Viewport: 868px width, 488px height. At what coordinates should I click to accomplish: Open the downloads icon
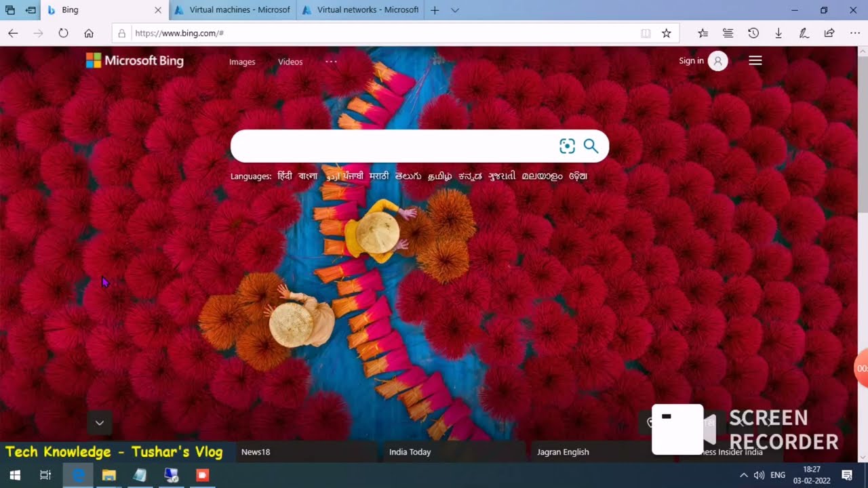click(778, 33)
